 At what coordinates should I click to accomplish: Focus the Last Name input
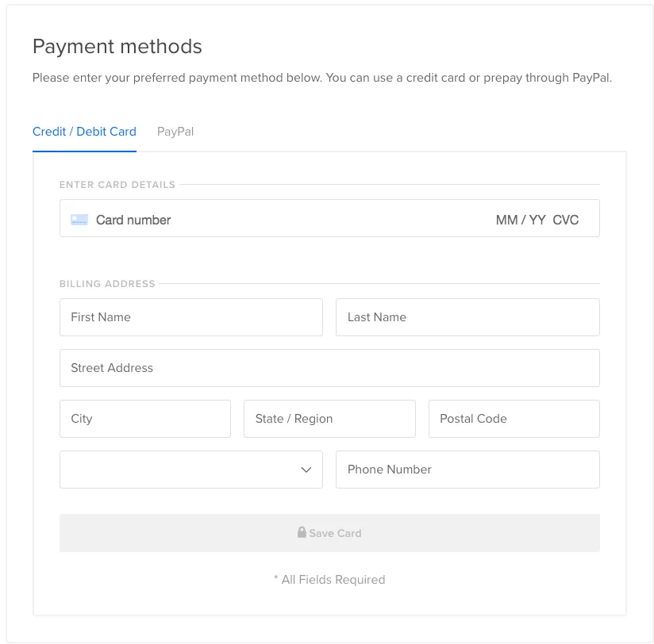pyautogui.click(x=467, y=317)
